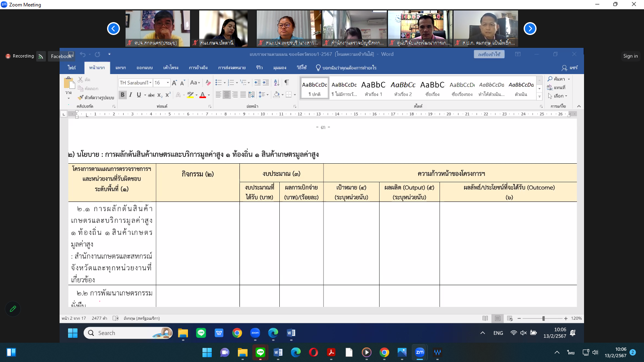Expand numbered list dropdown arrow
Image resolution: width=644 pixels, height=362 pixels.
pyautogui.click(x=237, y=83)
